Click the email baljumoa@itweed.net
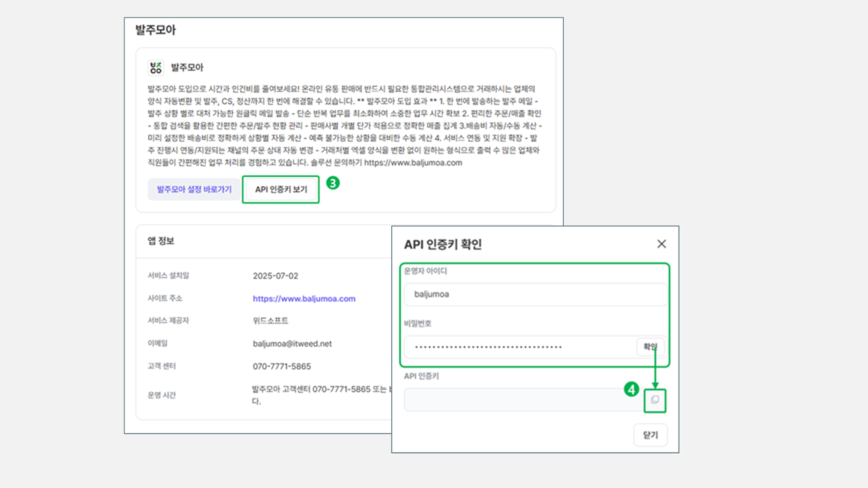The height and width of the screenshot is (488, 868). [x=292, y=344]
